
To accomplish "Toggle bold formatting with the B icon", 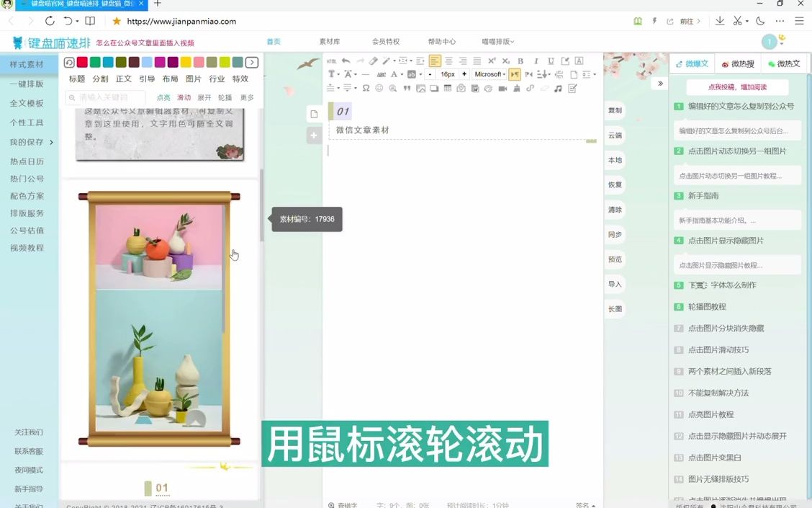I will [x=521, y=62].
